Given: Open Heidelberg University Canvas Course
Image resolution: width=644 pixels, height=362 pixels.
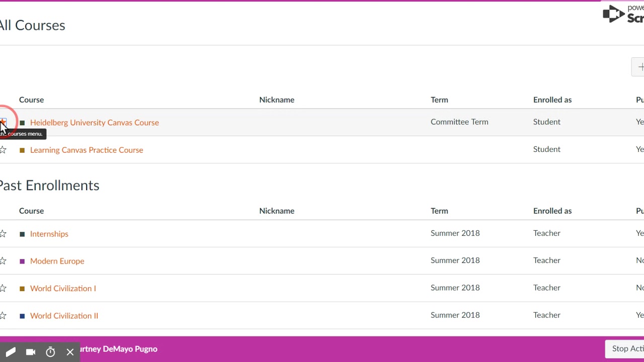Looking at the screenshot, I should [95, 122].
